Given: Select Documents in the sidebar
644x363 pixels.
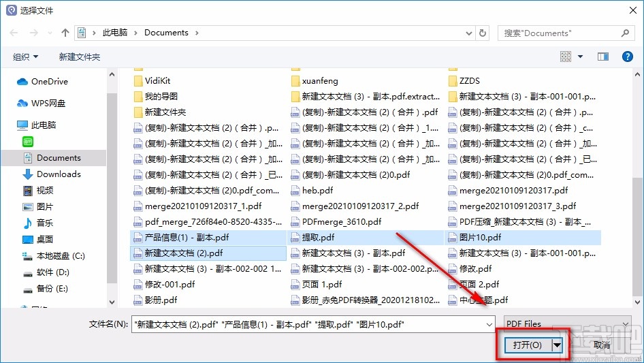Looking at the screenshot, I should pos(53,158).
